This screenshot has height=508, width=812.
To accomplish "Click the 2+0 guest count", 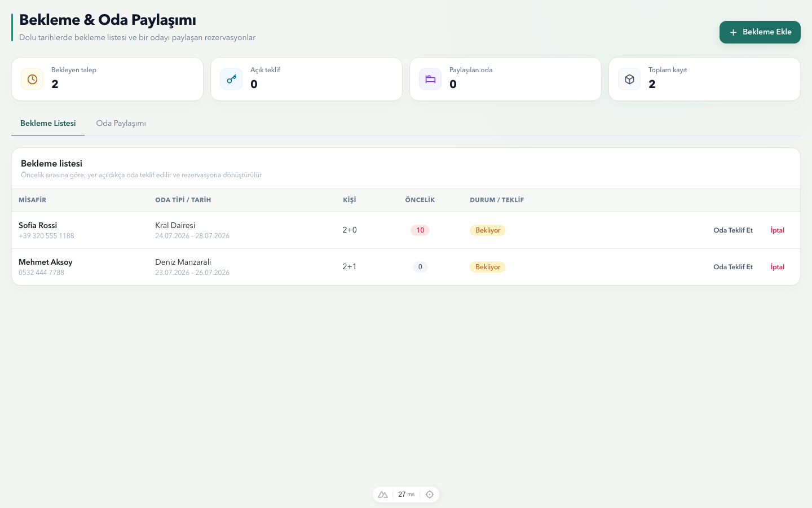I will pos(350,230).
